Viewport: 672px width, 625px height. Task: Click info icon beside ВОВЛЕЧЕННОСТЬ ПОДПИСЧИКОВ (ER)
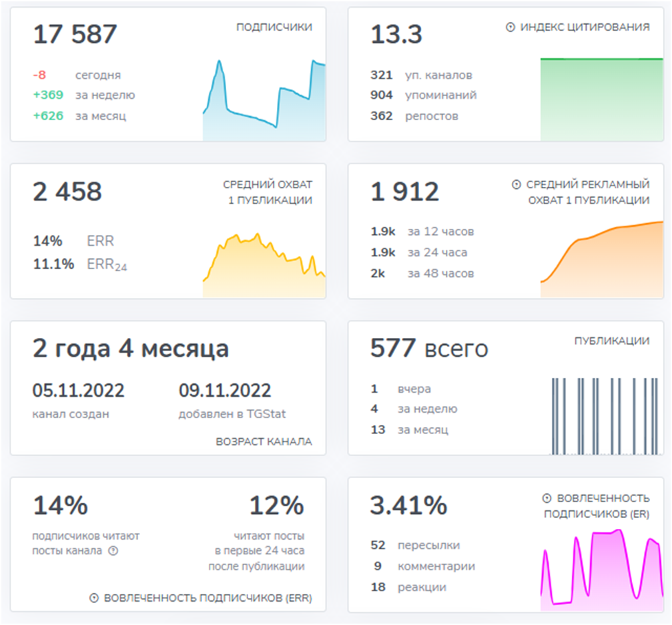[547, 498]
